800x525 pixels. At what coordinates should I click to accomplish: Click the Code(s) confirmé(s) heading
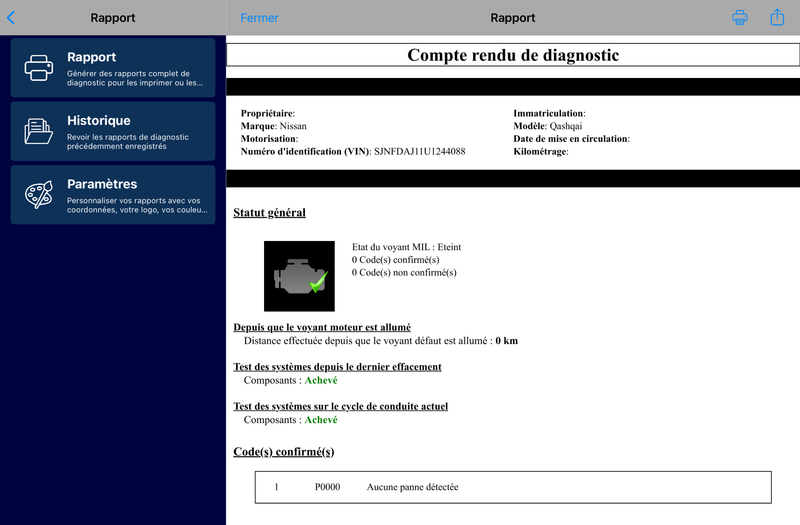284,452
